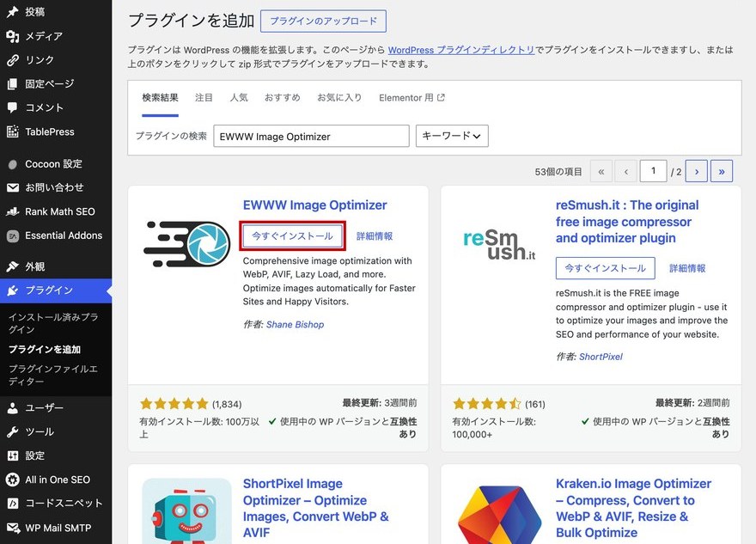Image resolution: width=756 pixels, height=544 pixels.
Task: Click the WP Mail SMTP envelope icon
Action: (x=13, y=528)
